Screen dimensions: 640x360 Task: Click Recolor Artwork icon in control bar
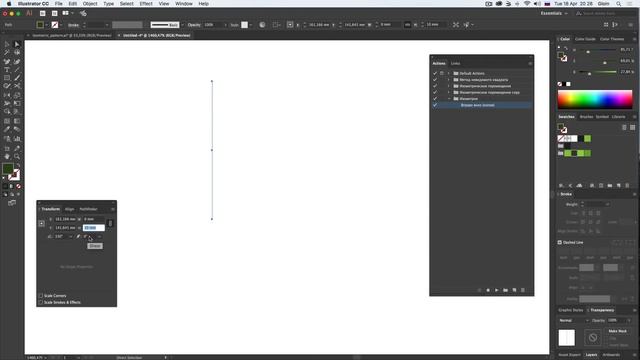point(262,24)
